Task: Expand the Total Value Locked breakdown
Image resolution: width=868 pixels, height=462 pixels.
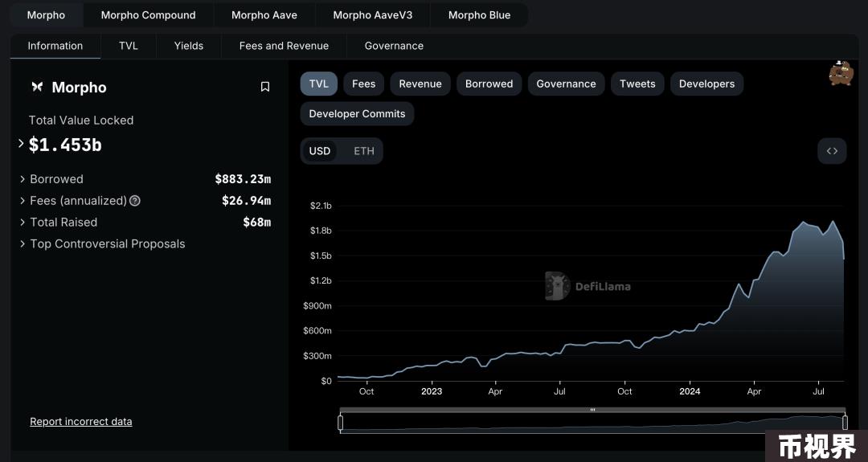Action: pos(21,144)
